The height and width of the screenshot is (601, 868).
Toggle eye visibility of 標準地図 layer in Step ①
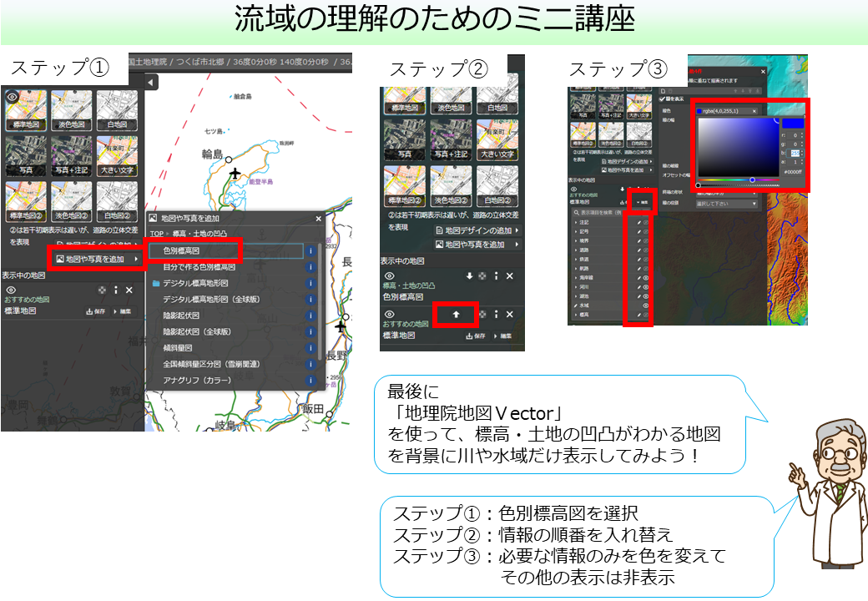[11, 290]
